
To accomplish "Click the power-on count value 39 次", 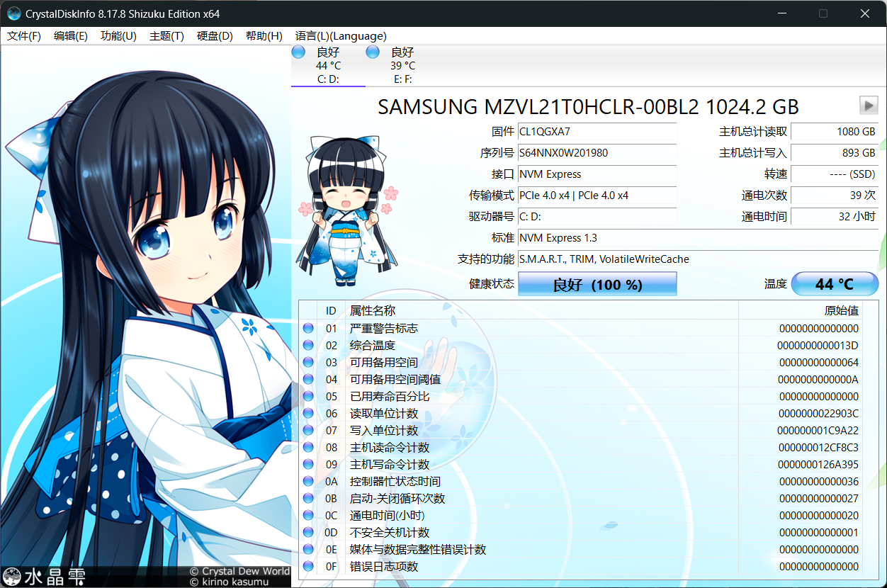I will (x=835, y=196).
